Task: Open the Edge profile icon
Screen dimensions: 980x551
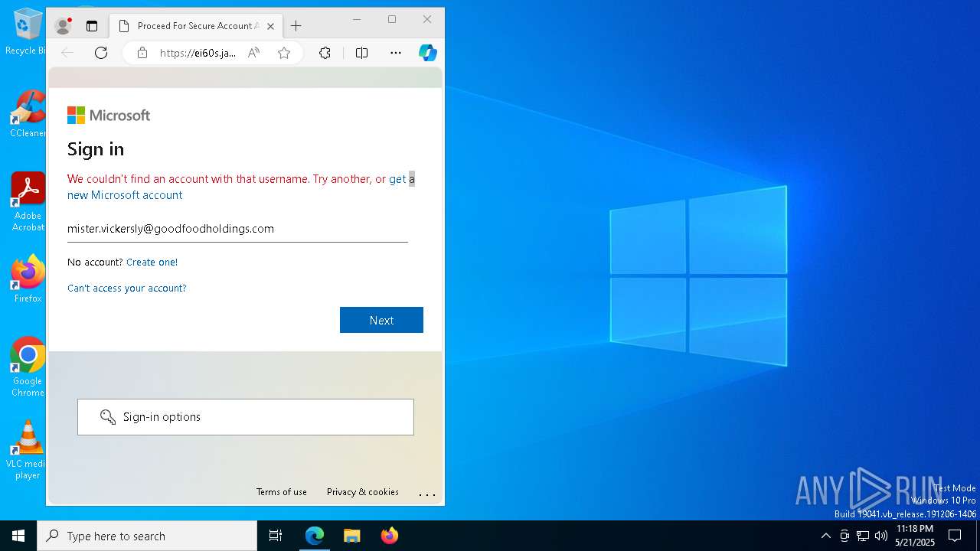Action: 63,26
